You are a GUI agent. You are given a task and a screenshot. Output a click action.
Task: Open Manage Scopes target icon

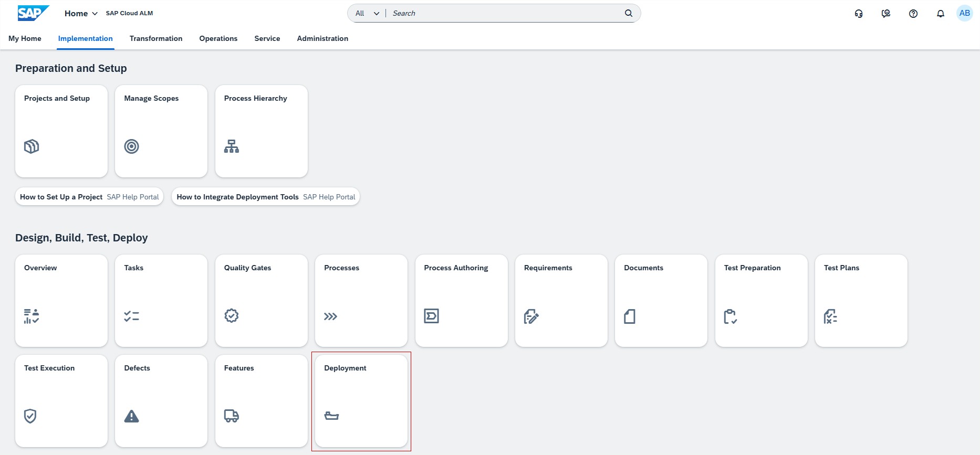[x=131, y=146]
